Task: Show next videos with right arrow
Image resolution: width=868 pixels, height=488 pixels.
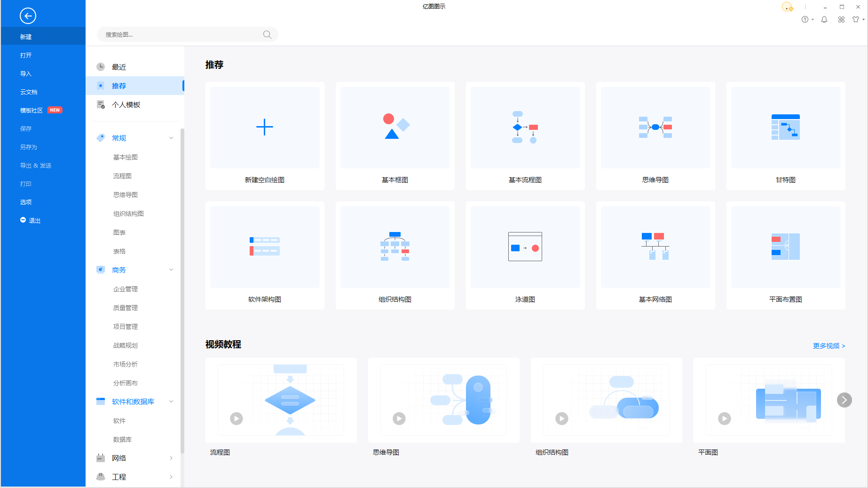Action: click(844, 400)
